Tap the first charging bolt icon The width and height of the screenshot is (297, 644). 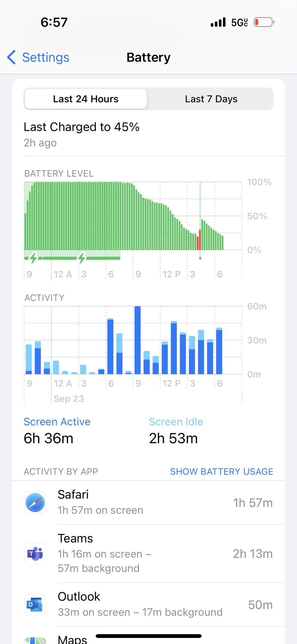pyautogui.click(x=33, y=258)
